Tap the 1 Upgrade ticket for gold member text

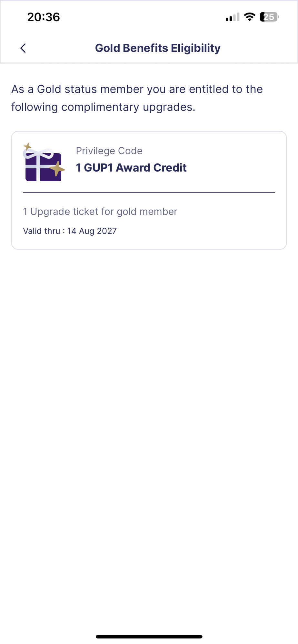[x=100, y=212]
